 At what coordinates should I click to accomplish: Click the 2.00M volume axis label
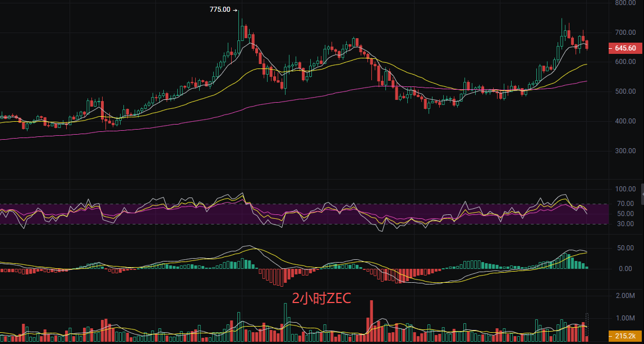point(626,296)
